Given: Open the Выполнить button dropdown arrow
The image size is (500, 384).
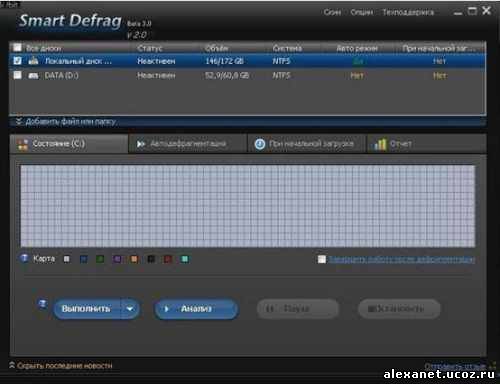Looking at the screenshot, I should pos(130,309).
